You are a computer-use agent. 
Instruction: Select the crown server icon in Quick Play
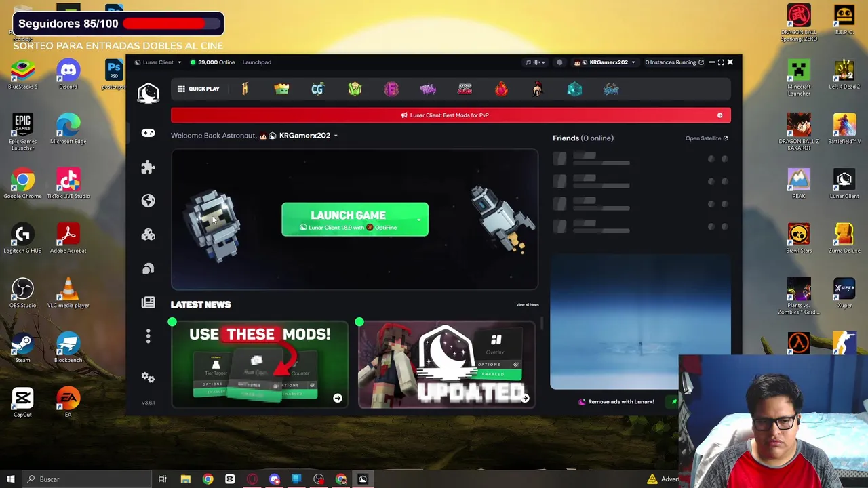click(x=281, y=89)
